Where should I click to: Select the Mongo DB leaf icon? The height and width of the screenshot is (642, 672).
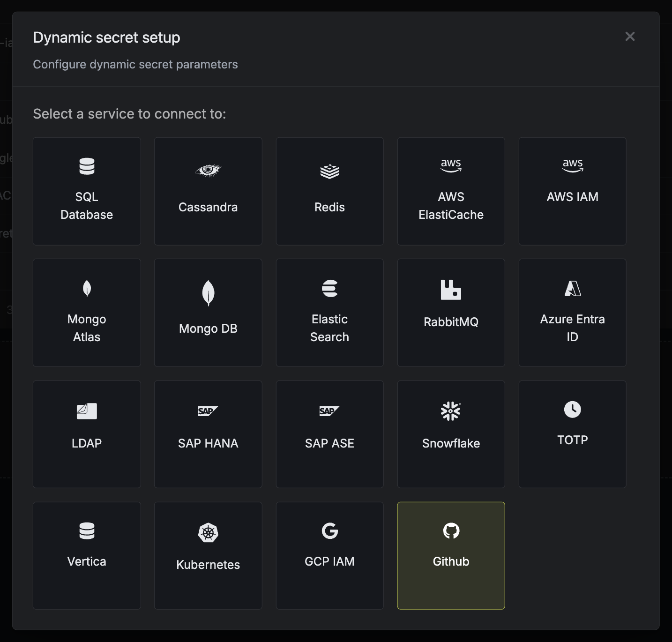pyautogui.click(x=208, y=293)
